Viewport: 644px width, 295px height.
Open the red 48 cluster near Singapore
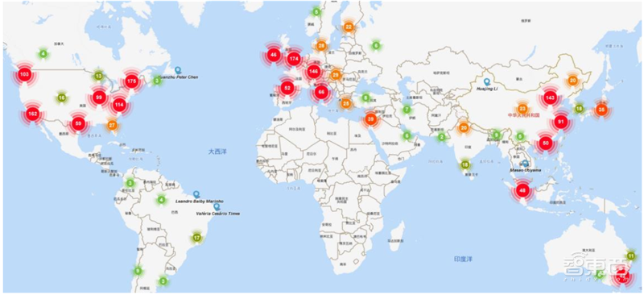tap(522, 190)
